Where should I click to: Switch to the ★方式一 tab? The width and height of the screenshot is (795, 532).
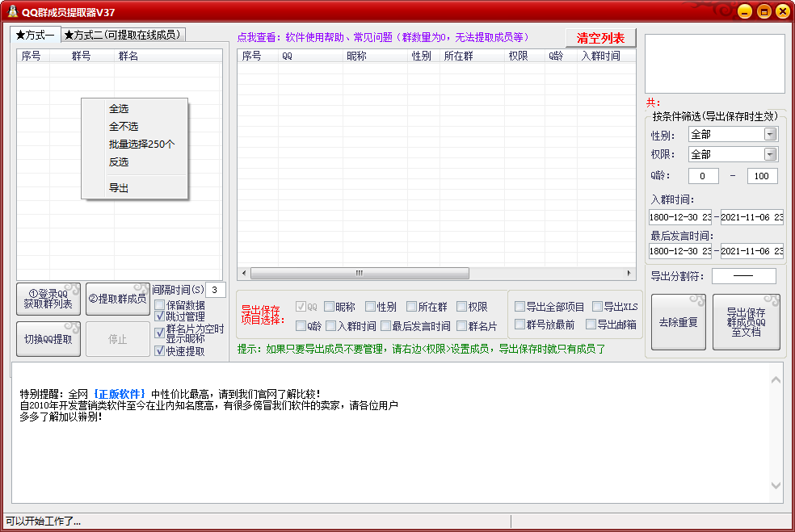(x=36, y=35)
